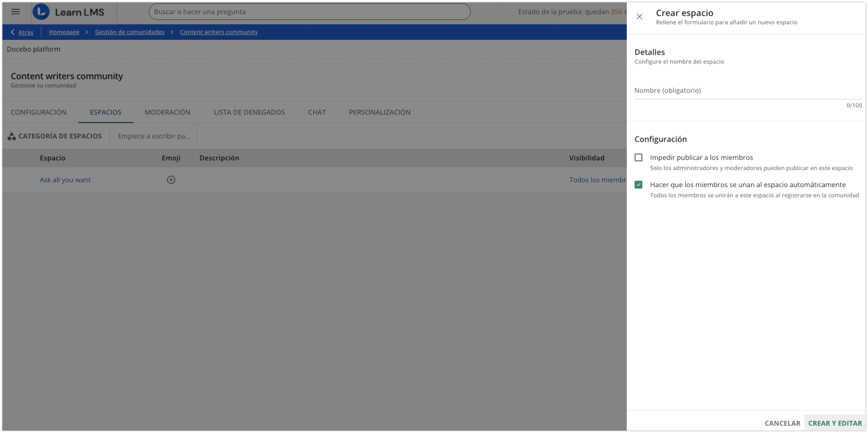Close the Crear espacio panel
Screen dimensions: 868x433
tap(639, 17)
